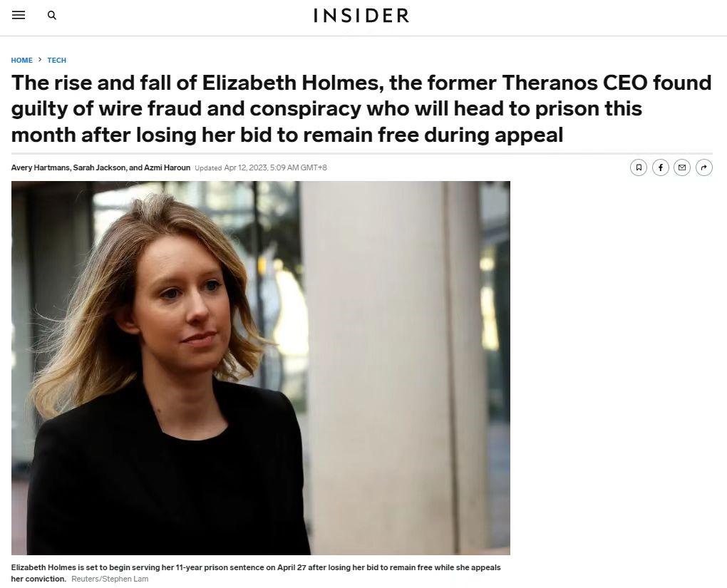Image resolution: width=727 pixels, height=588 pixels.
Task: Share the article via the email icon
Action: pyautogui.click(x=682, y=167)
